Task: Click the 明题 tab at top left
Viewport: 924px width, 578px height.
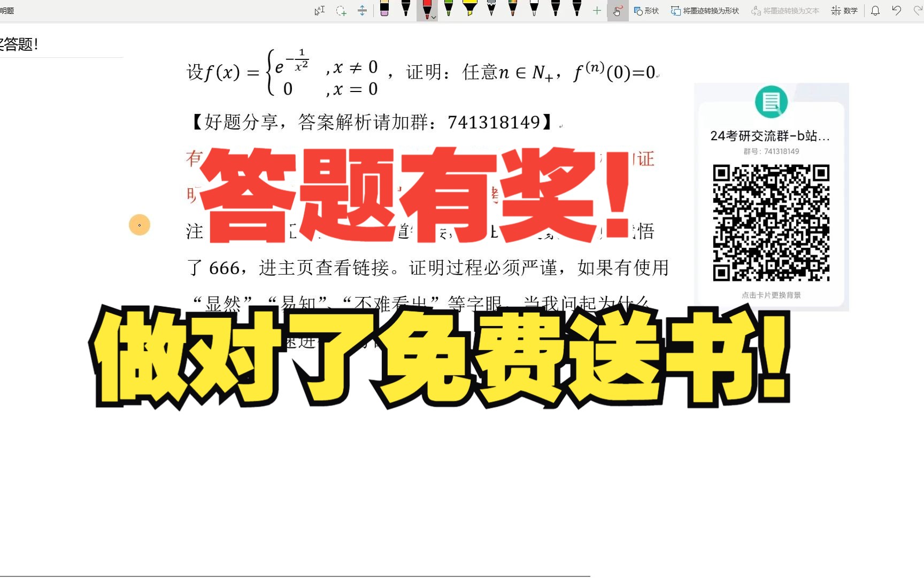Action: [x=7, y=11]
